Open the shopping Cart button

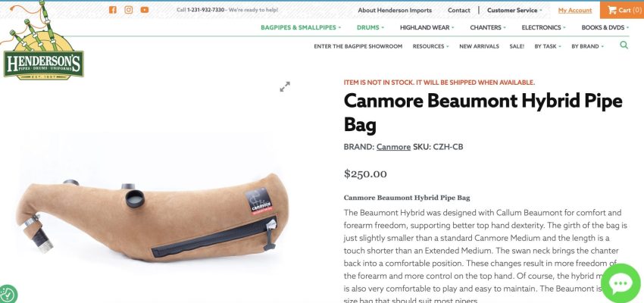coord(622,11)
